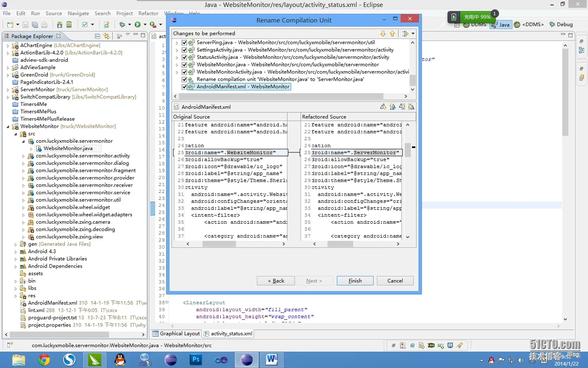Screen dimensions: 588x368
Task: Click Collapse All in Package Explorer
Action: coord(97,36)
